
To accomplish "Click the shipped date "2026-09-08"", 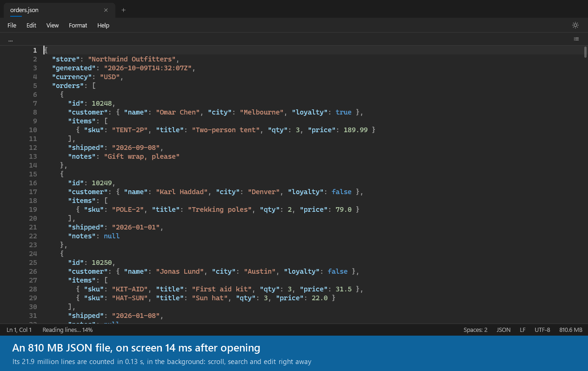I will click(x=136, y=148).
